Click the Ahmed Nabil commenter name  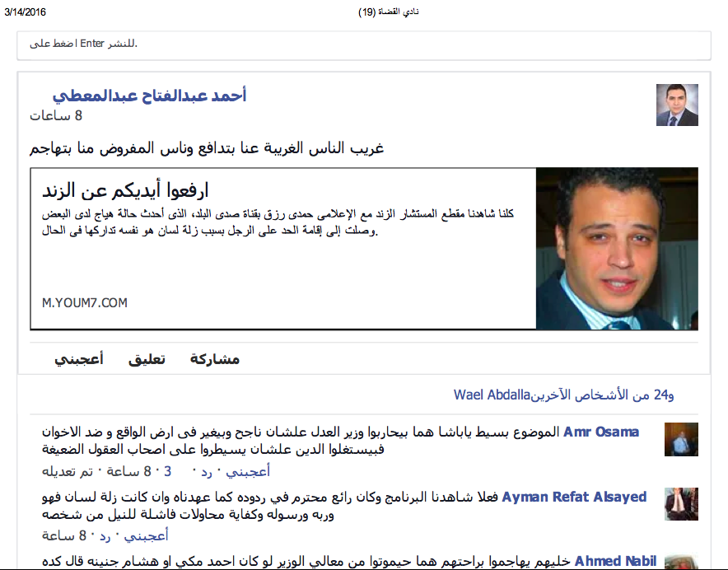coord(615,561)
